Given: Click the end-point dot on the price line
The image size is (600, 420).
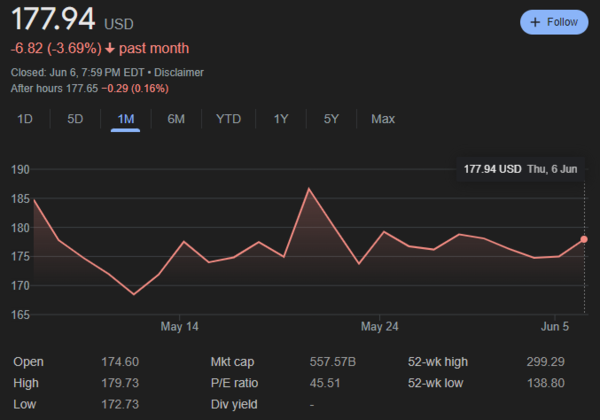Looking at the screenshot, I should coord(584,239).
